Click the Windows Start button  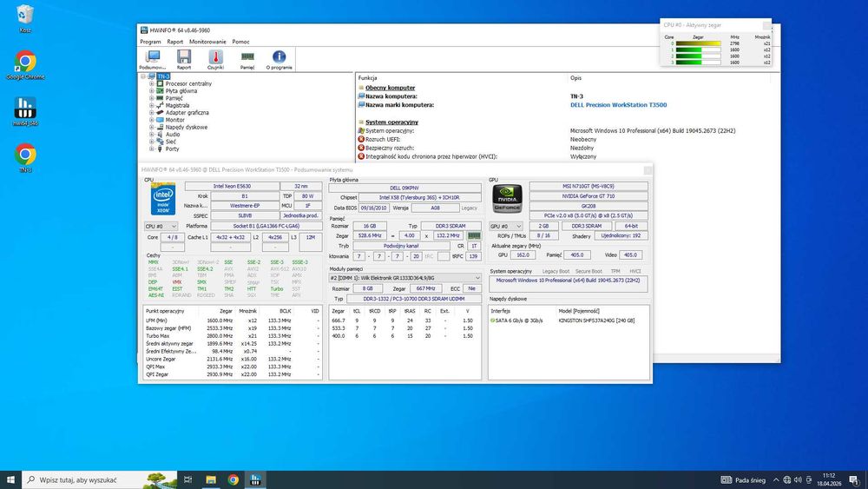(x=10, y=479)
